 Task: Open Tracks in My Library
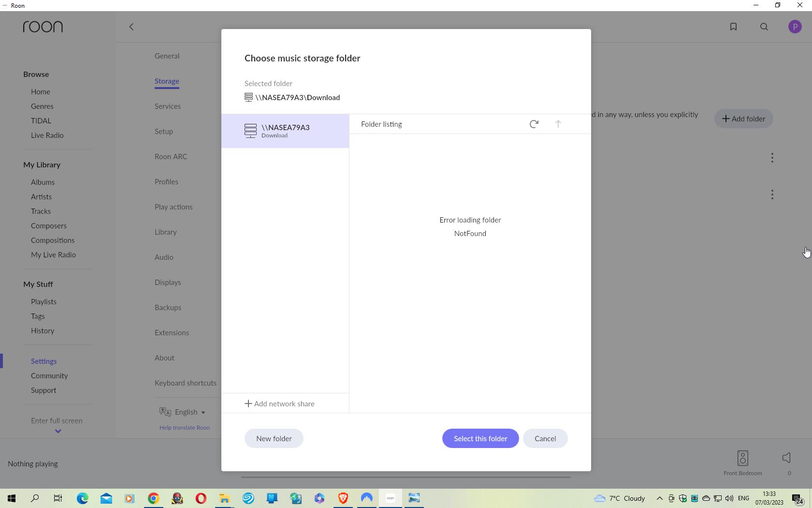41,211
